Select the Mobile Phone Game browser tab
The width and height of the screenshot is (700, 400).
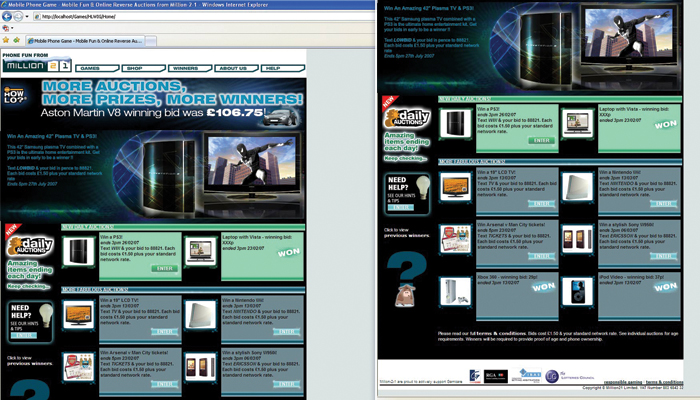click(85, 41)
